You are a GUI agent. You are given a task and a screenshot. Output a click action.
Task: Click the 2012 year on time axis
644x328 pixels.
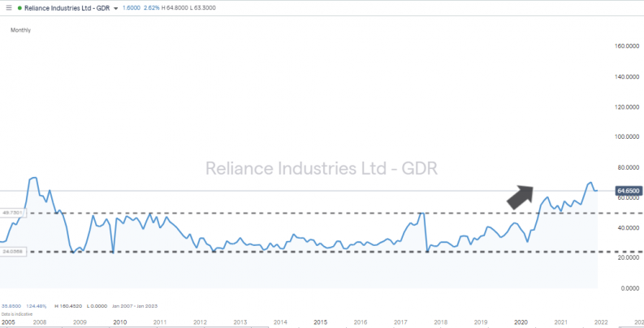[200, 322]
